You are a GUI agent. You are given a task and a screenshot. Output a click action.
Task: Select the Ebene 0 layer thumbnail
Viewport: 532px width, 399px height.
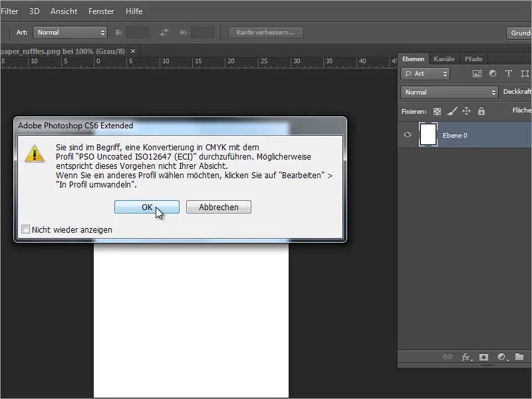point(428,135)
